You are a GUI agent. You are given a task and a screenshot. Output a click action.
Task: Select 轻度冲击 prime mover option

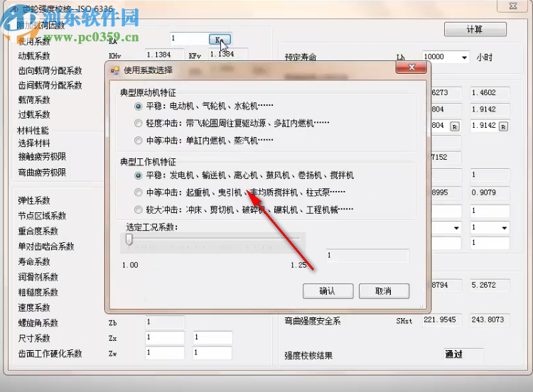tap(138, 124)
